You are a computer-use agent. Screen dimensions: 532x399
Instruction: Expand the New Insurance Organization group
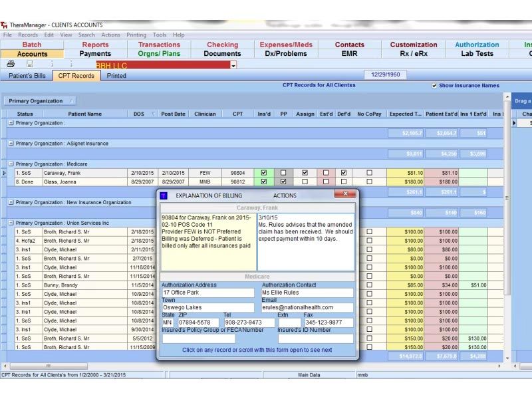(x=11, y=202)
